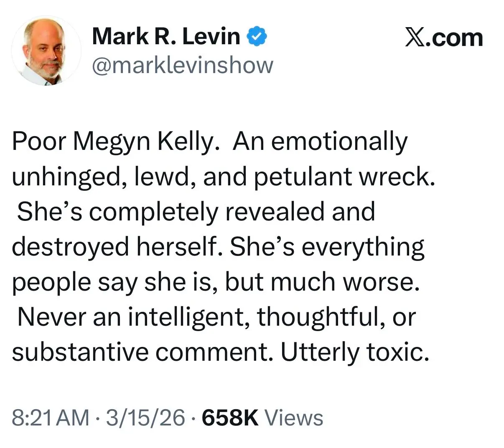504x448 pixels.
Task: Click the phrase "Utterly toxic."
Action: coord(355,352)
